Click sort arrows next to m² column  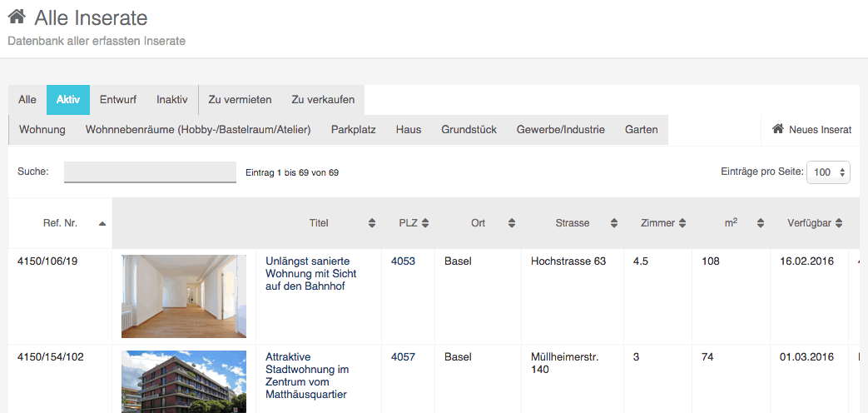pos(760,223)
